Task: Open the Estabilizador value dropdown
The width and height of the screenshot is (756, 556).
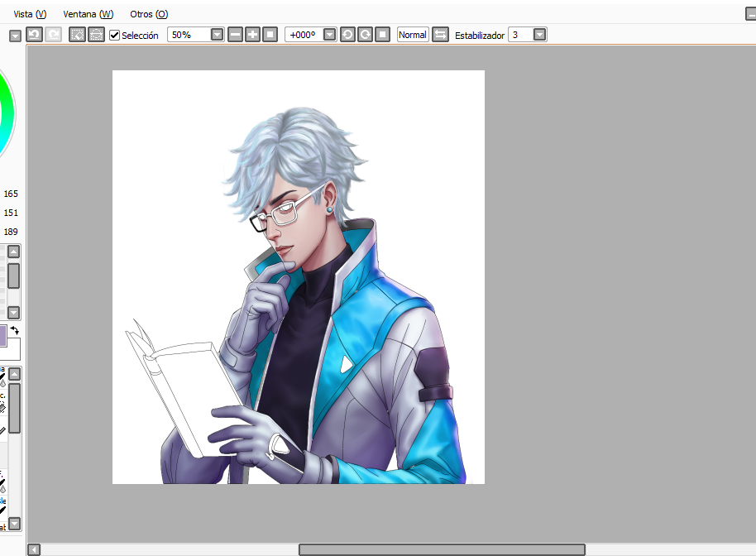Action: click(539, 35)
